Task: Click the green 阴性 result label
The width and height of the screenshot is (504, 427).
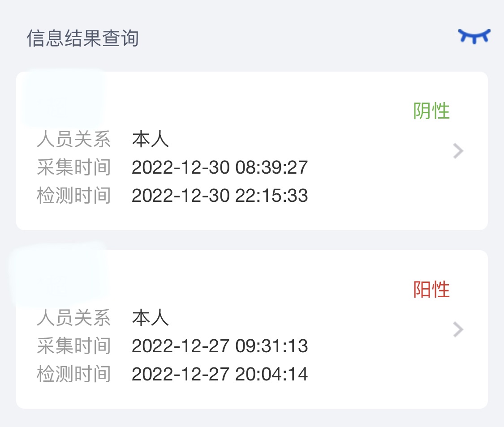Action: coord(431,111)
